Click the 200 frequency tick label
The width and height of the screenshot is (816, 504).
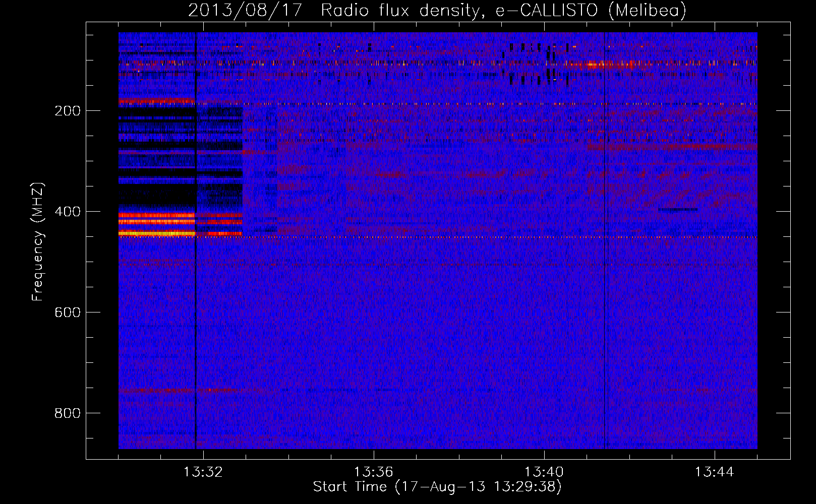(68, 111)
